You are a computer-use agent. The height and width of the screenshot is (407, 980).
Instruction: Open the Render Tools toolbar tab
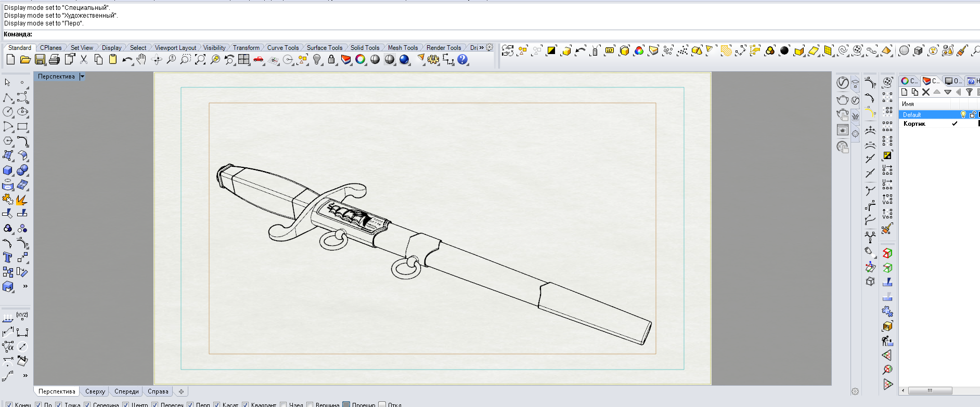(444, 47)
